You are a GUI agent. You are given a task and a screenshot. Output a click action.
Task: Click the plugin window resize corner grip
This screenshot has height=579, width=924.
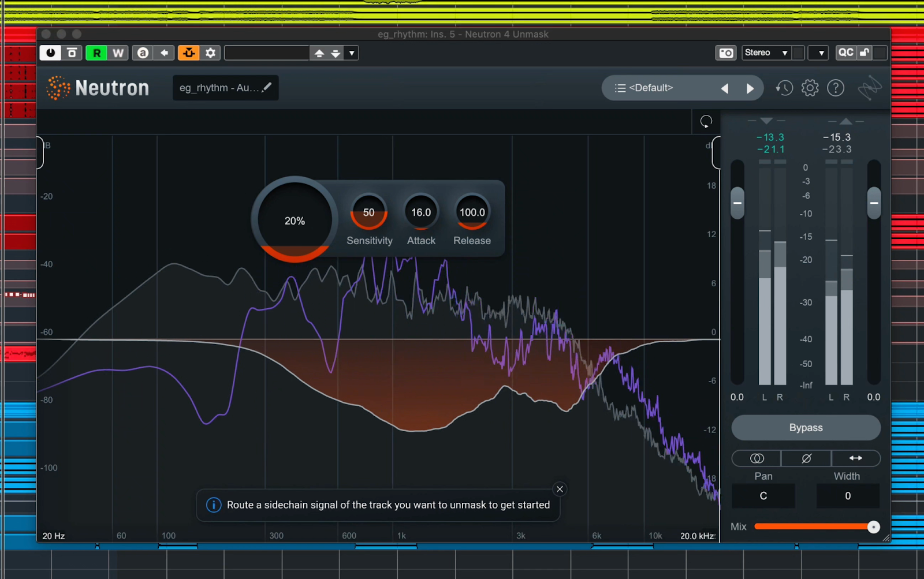(x=886, y=538)
